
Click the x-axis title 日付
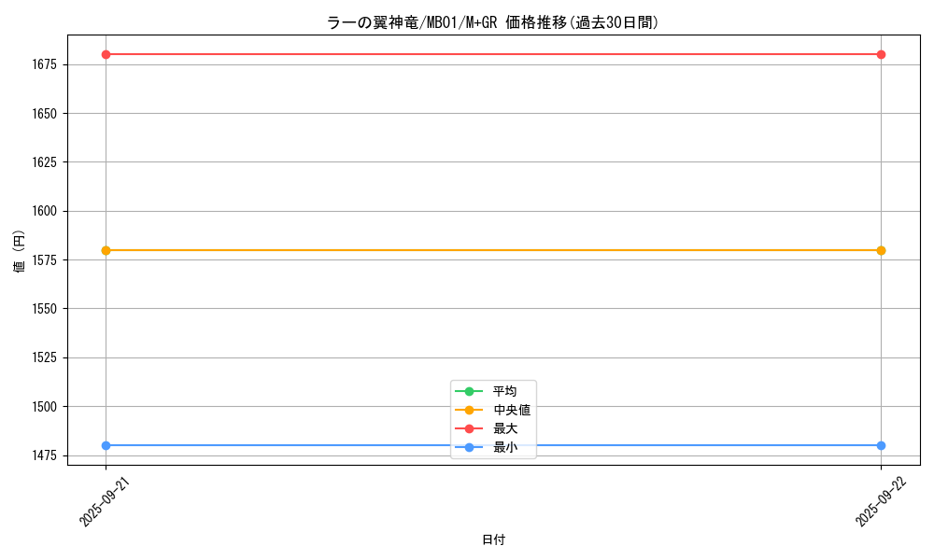pyautogui.click(x=493, y=539)
